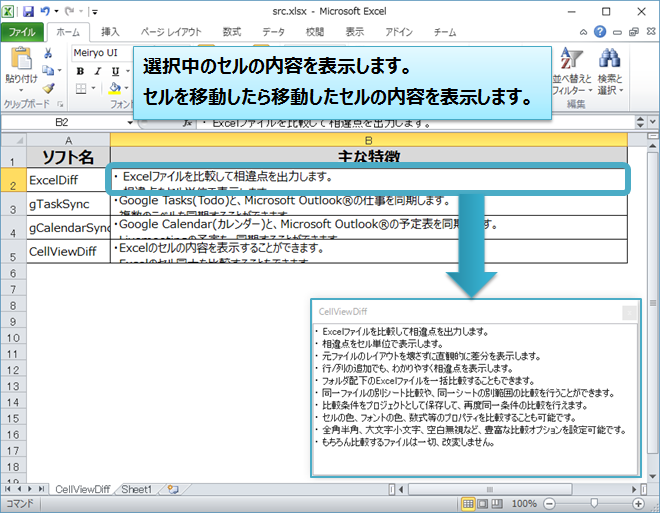This screenshot has height=513, width=660.
Task: Click the cell describing Google Tasks(Todo) sync
Action: click(x=369, y=205)
